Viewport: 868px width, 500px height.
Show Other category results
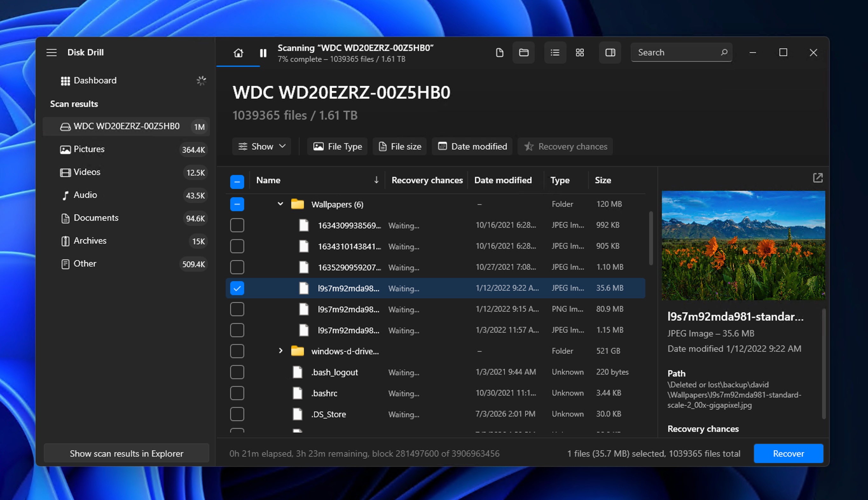coord(126,264)
